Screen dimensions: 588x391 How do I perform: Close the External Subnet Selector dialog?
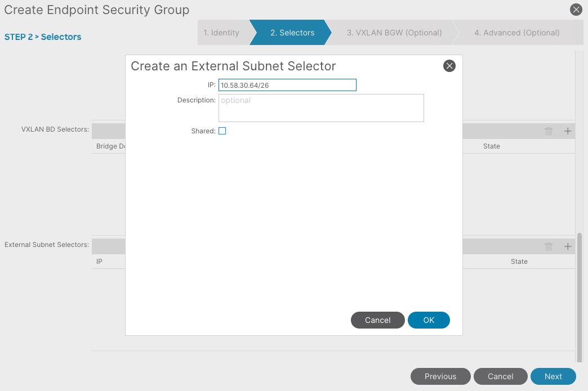pos(449,66)
